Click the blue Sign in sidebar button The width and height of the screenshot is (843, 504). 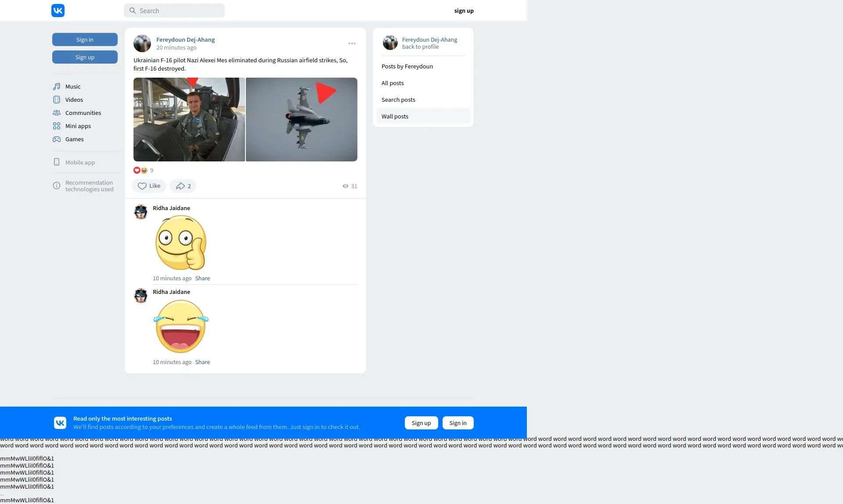[85, 39]
